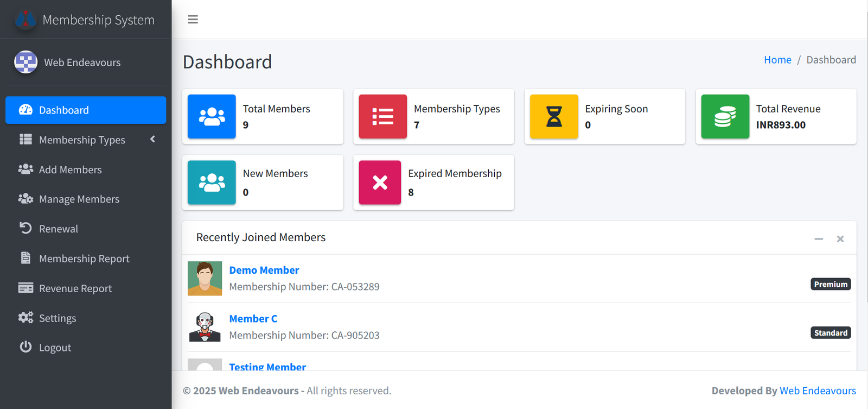
Task: Toggle the sidebar with the hamburger icon
Action: click(193, 20)
